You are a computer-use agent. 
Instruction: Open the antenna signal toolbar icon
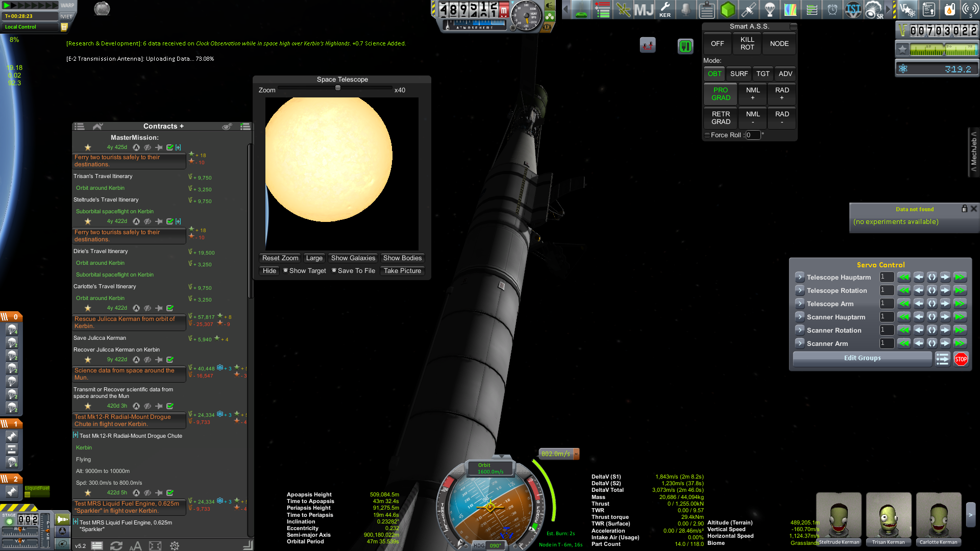point(970,10)
